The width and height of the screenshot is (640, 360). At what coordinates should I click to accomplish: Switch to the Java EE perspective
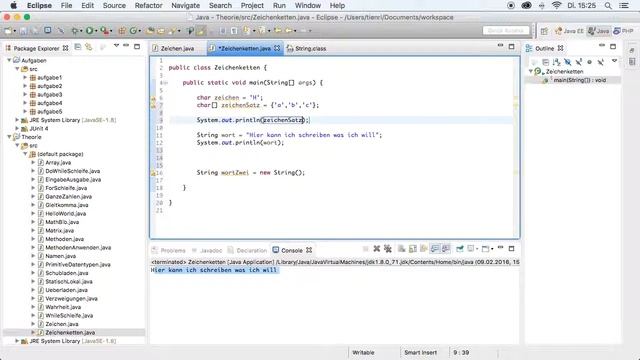tap(569, 31)
